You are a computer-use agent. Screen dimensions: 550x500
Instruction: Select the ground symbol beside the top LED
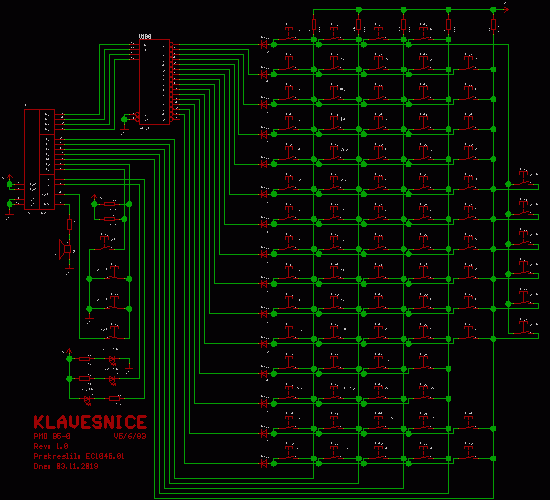coord(129,367)
